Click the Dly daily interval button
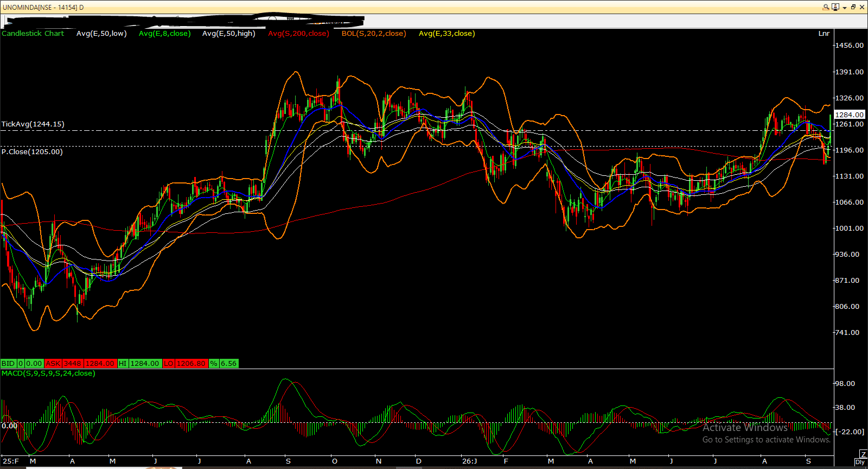The image size is (868, 469). pos(860,462)
